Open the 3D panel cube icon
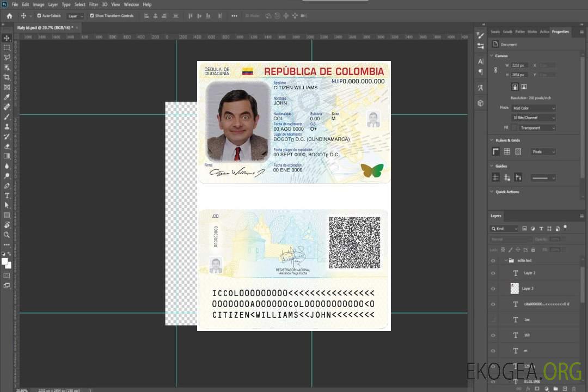 [481, 103]
